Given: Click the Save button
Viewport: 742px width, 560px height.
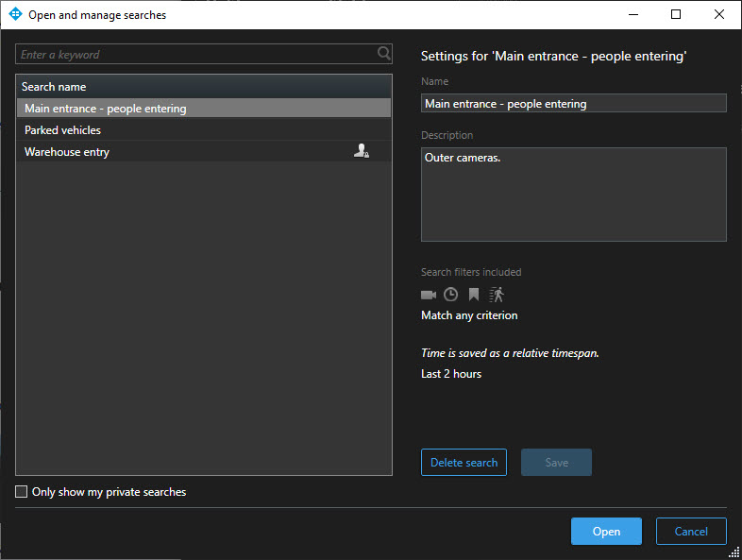Looking at the screenshot, I should 556,463.
